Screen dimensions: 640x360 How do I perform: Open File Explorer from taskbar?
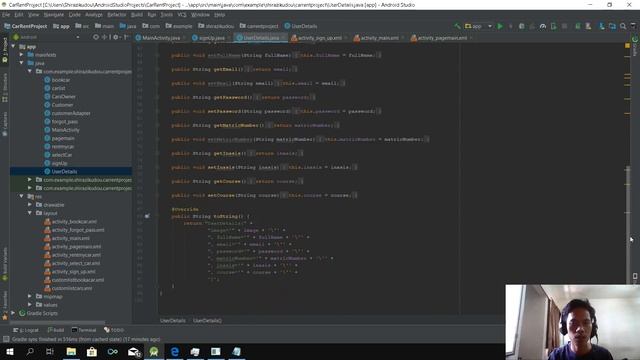[71, 351]
